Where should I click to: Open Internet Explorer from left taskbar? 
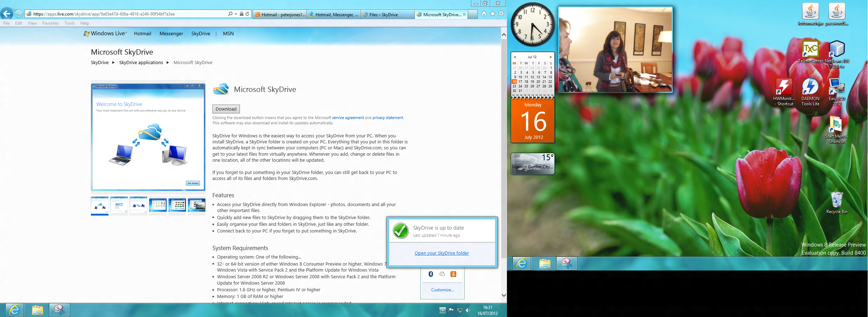(x=14, y=310)
